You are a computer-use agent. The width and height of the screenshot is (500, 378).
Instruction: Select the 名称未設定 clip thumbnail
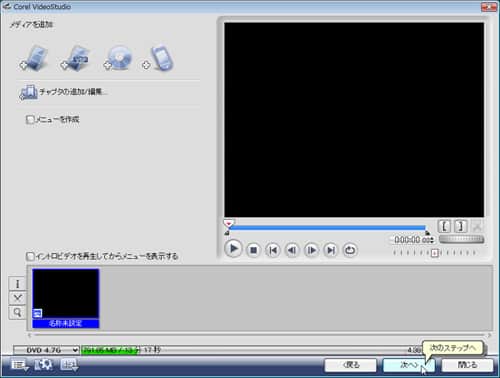[x=66, y=294]
